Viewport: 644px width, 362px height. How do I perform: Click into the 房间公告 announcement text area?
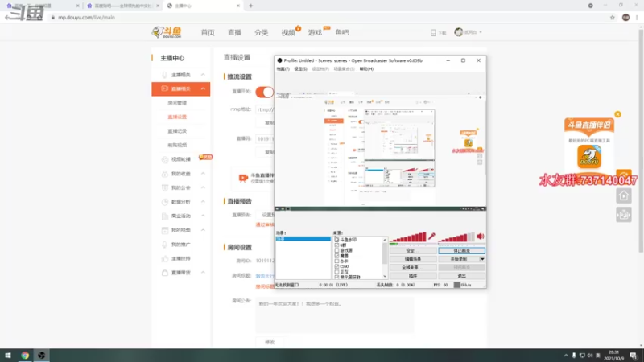coord(335,315)
